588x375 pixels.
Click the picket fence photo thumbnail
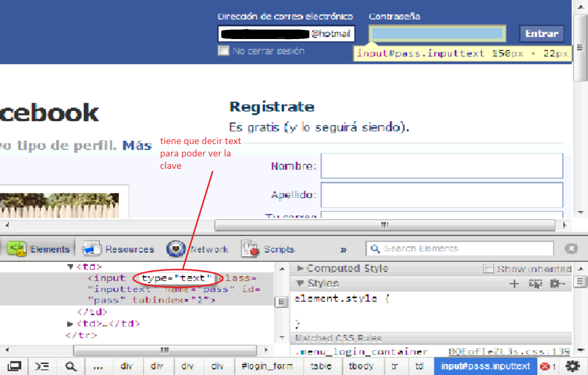(x=59, y=206)
